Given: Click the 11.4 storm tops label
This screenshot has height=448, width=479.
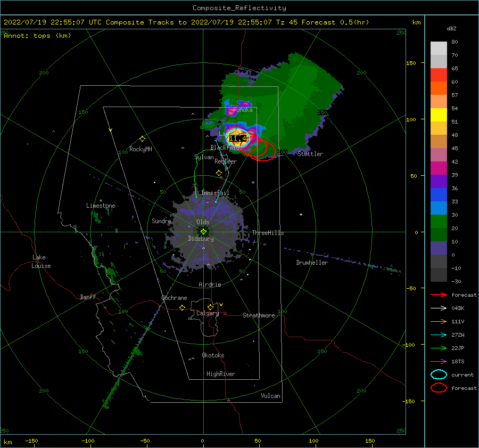Looking at the screenshot, I should click(x=238, y=139).
